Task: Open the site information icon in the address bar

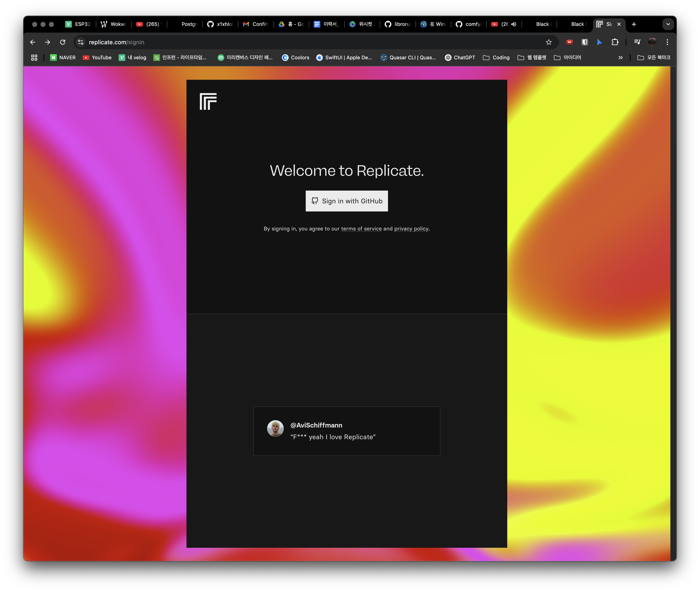Action: tap(81, 42)
